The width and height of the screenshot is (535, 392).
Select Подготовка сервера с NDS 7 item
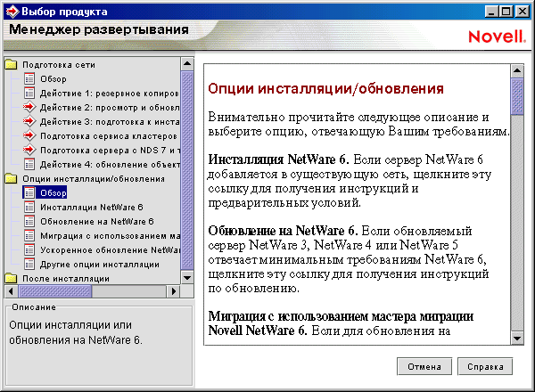(x=110, y=151)
